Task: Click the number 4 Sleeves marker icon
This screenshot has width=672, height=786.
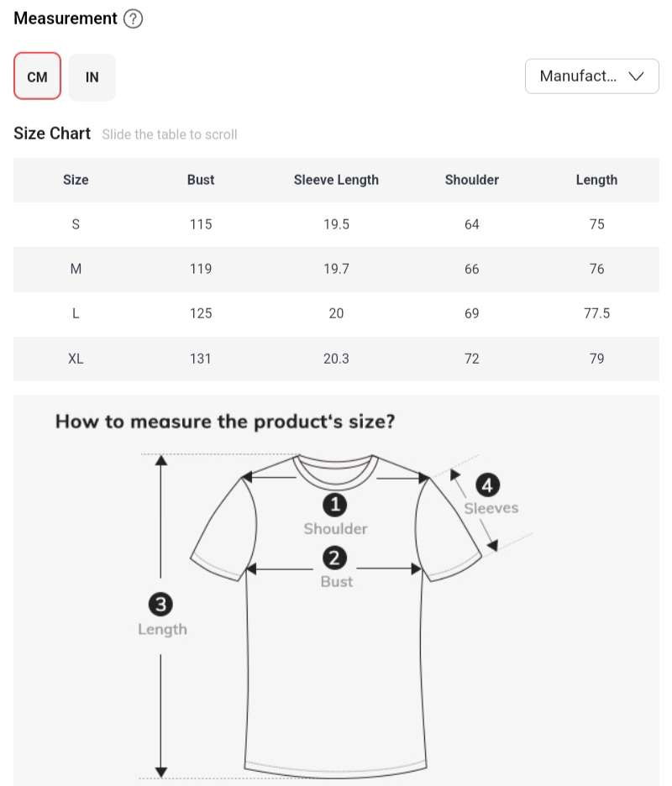Action: 487,485
